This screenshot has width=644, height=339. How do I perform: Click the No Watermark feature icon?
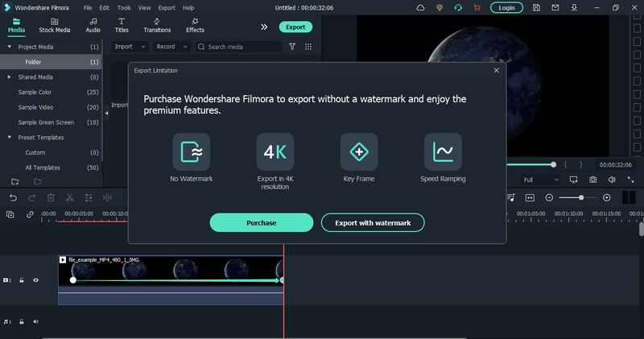click(192, 151)
